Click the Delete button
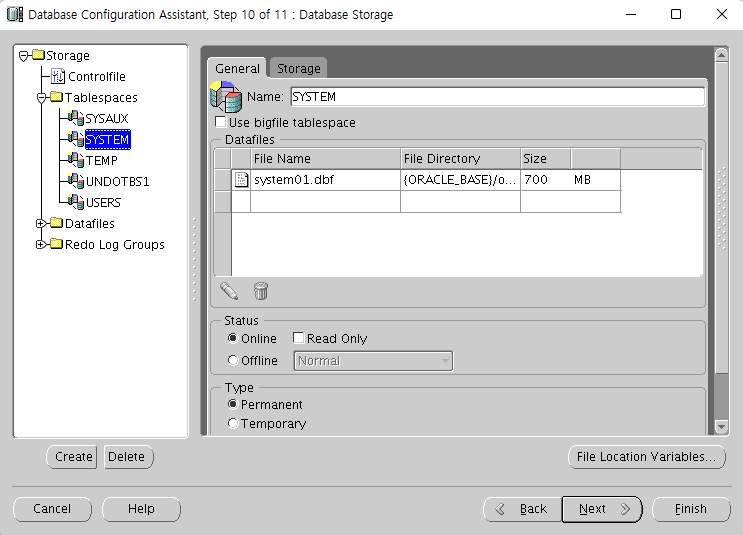 point(128,456)
